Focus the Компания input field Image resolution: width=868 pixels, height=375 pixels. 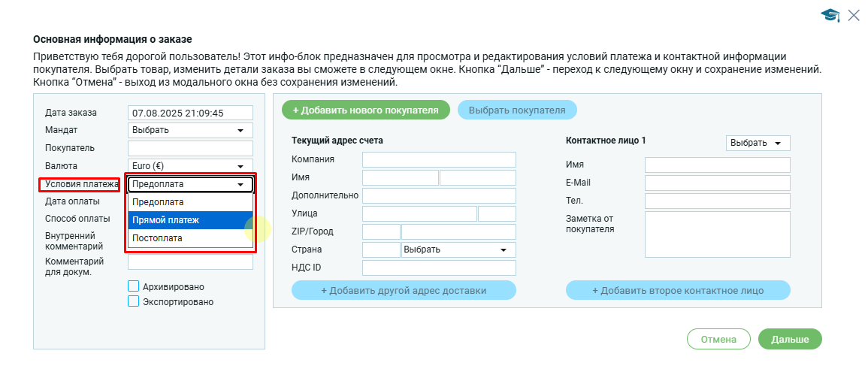click(439, 159)
